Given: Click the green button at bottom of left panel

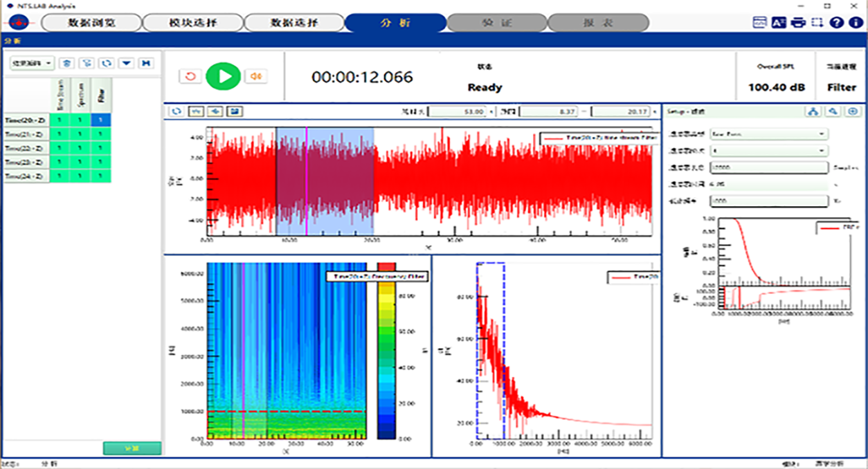Looking at the screenshot, I should point(132,448).
